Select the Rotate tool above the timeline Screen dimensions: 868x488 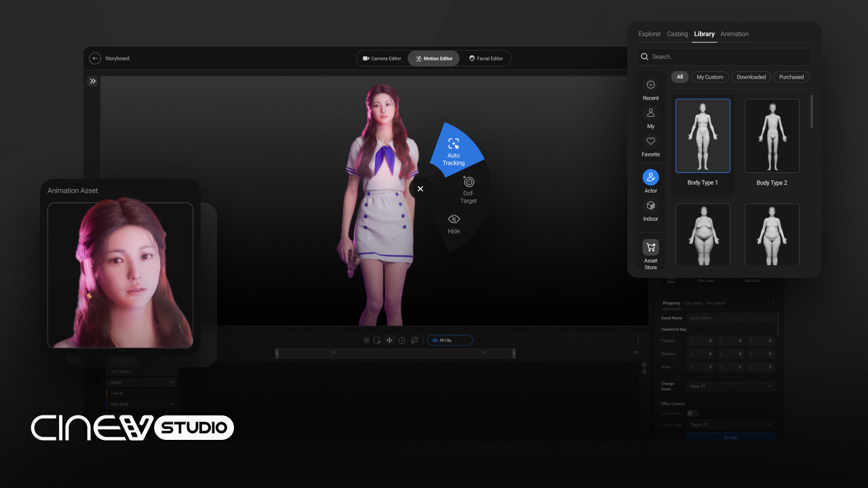tap(401, 340)
